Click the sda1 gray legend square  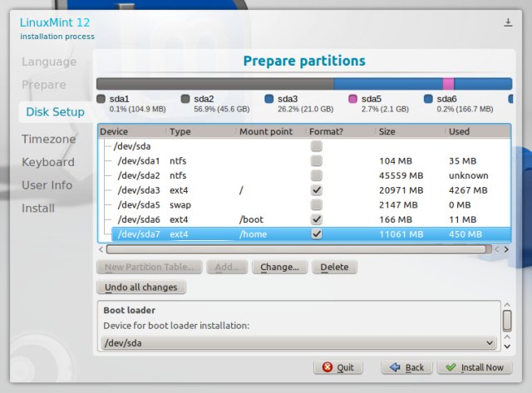click(x=101, y=99)
